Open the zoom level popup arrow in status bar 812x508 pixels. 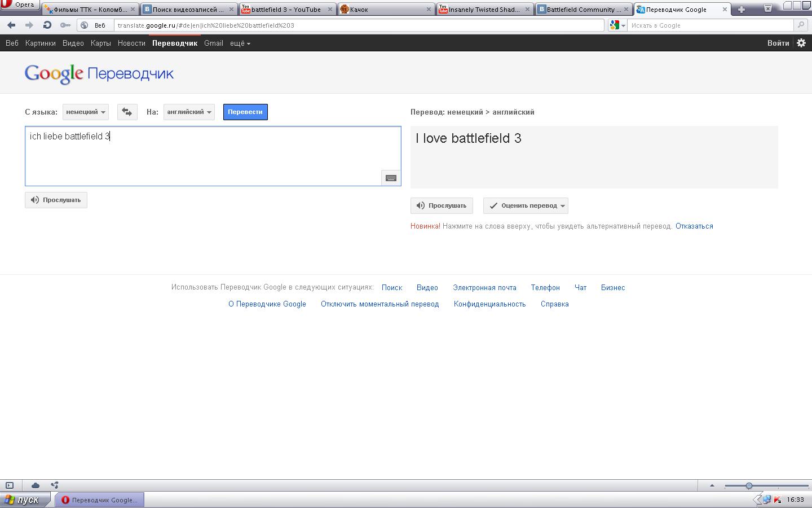click(712, 485)
